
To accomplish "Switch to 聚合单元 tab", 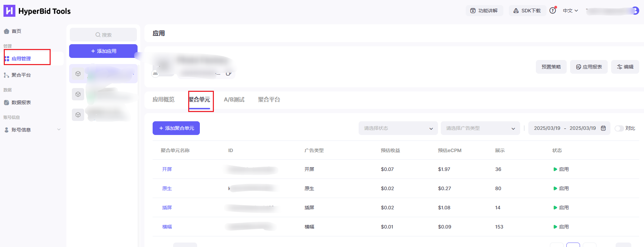I will click(x=199, y=100).
